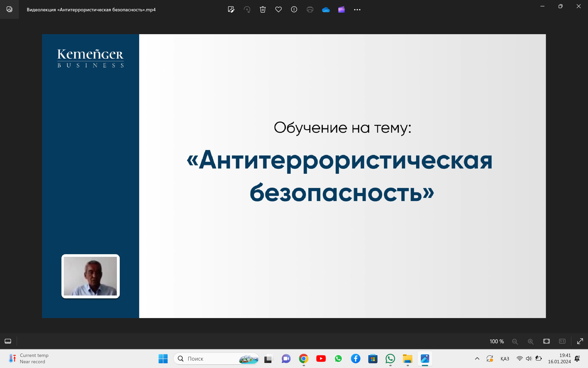588x368 pixels.
Task: Mark as favorite with heart icon
Action: [x=279, y=10]
